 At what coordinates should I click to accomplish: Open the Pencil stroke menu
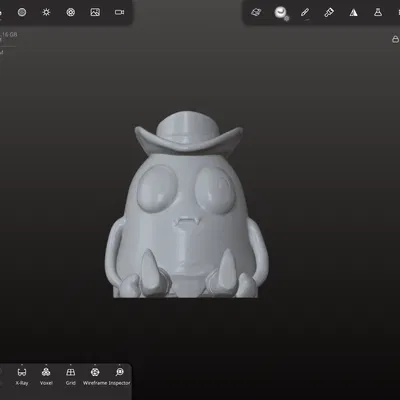(305, 13)
